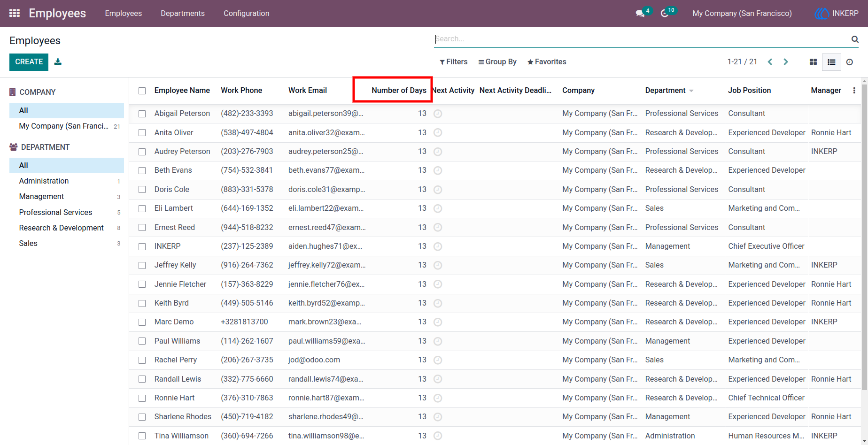Open the conversations chat icon
The width and height of the screenshot is (868, 445).
(640, 14)
